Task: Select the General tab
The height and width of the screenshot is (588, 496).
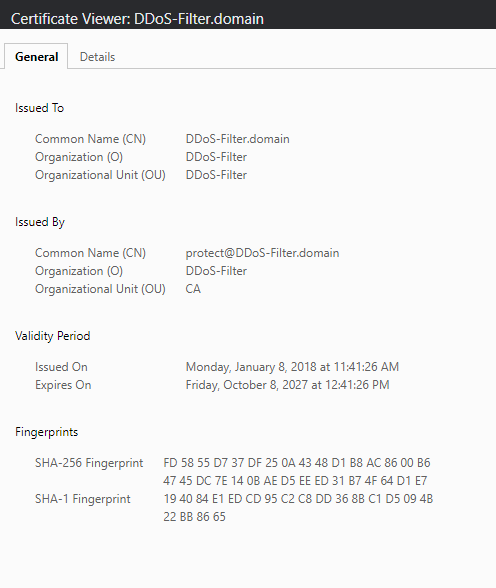Action: click(36, 57)
